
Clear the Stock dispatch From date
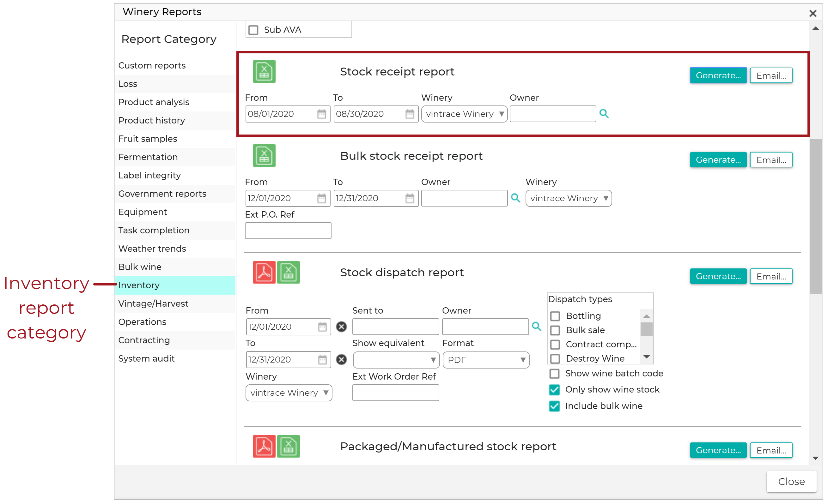(x=341, y=327)
